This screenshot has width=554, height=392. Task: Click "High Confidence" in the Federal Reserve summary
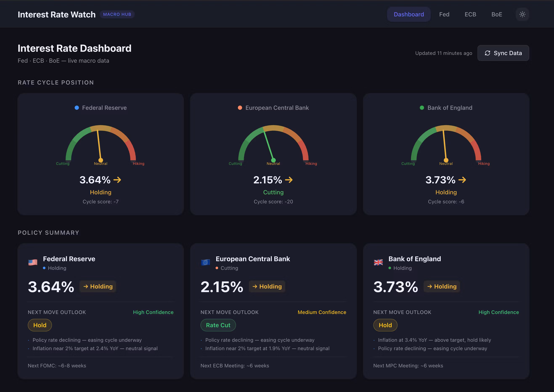click(x=153, y=312)
